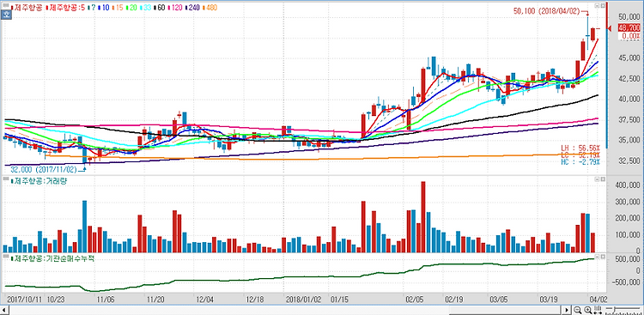The height and width of the screenshot is (315, 644).
Task: Minimize the 거래량 volume pane
Action: [x=598, y=179]
